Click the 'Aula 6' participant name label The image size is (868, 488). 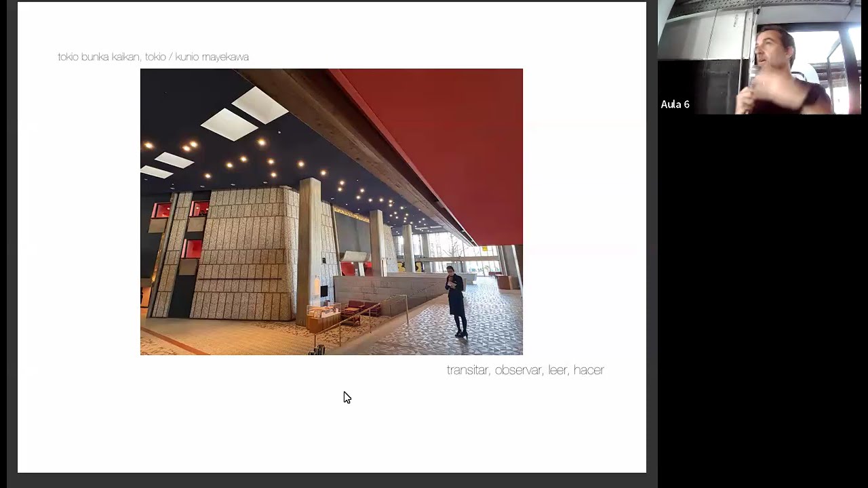[x=675, y=104]
